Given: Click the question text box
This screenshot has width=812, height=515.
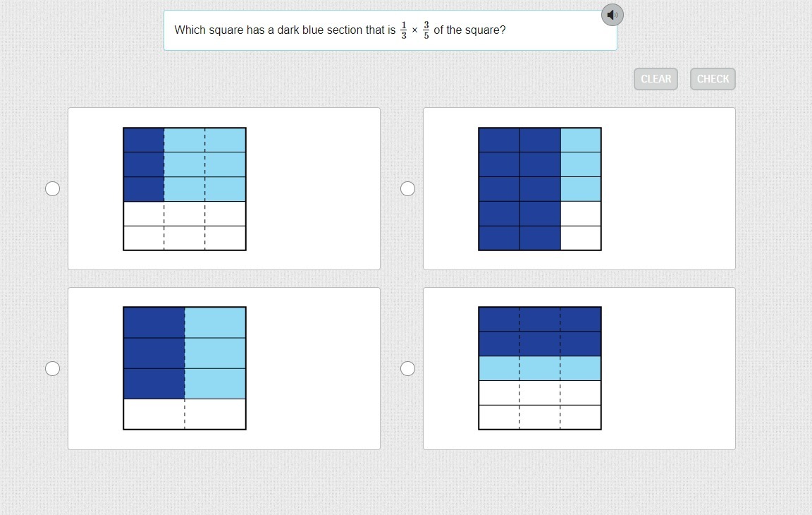Looking at the screenshot, I should coord(390,30).
